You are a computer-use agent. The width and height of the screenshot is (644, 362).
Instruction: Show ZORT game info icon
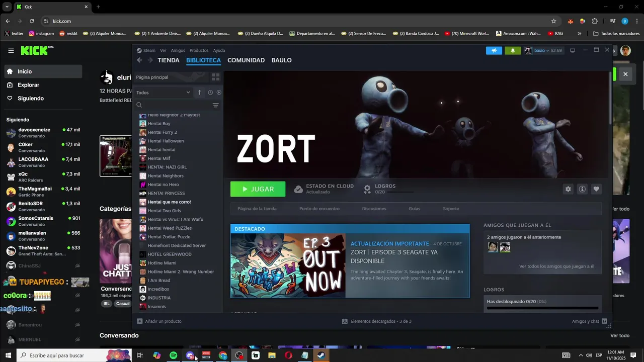tap(582, 189)
